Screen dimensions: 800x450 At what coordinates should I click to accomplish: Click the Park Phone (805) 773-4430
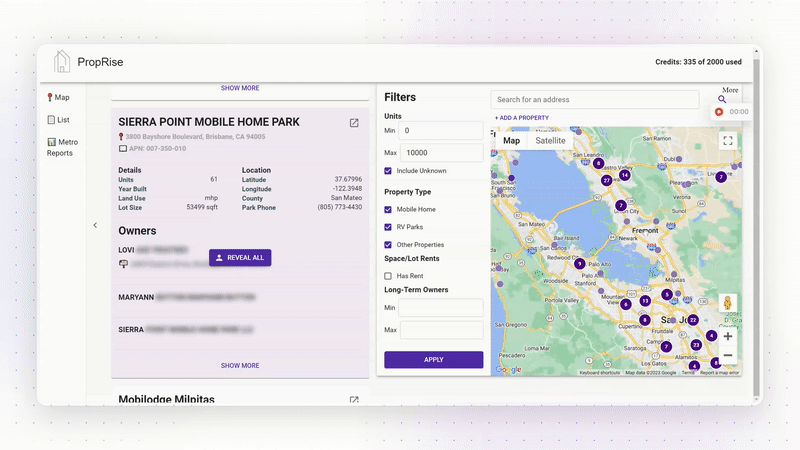(340, 207)
